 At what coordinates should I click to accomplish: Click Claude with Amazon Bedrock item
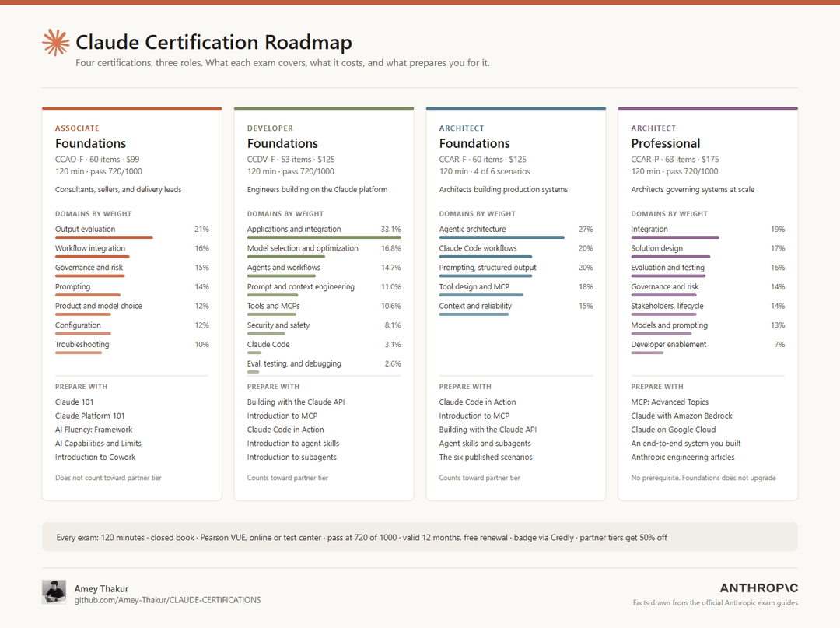(x=681, y=416)
